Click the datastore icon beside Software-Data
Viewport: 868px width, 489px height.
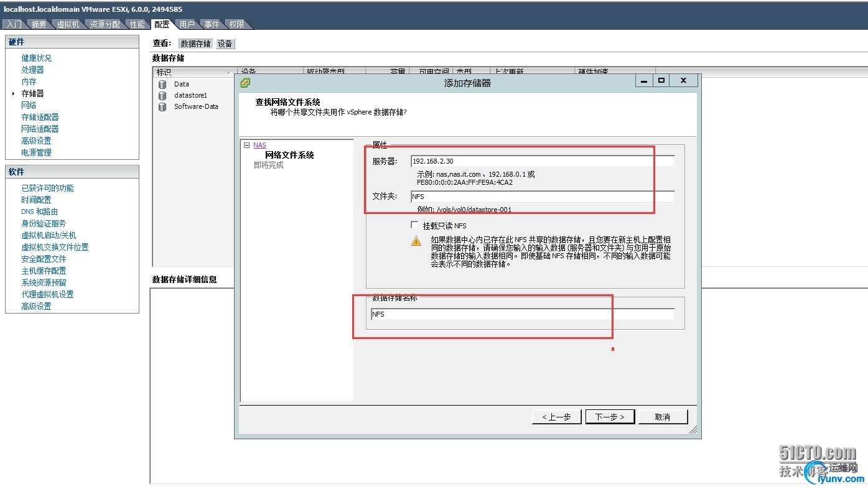pyautogui.click(x=162, y=106)
